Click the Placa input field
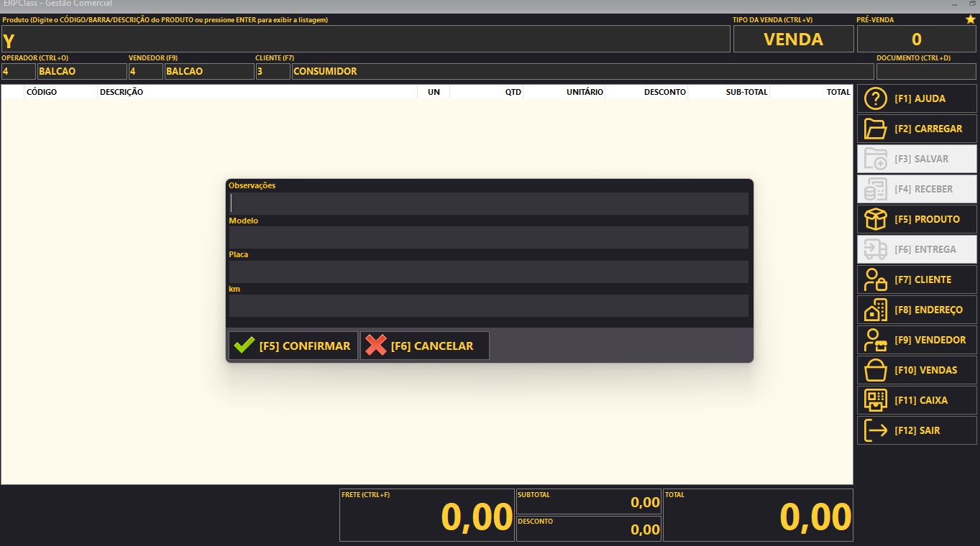Image resolution: width=980 pixels, height=546 pixels. pos(489,272)
